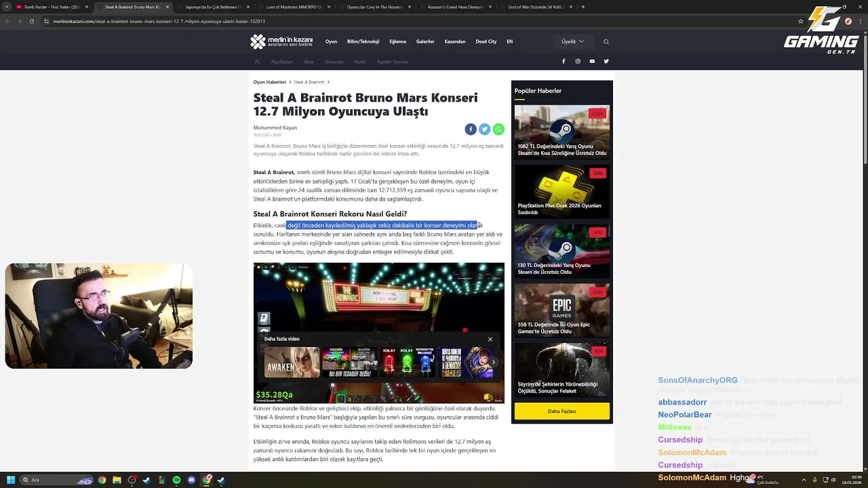Play the 'Bu Bir Tesadüf Değil' video thumbnail

pyautogui.click(x=349, y=362)
